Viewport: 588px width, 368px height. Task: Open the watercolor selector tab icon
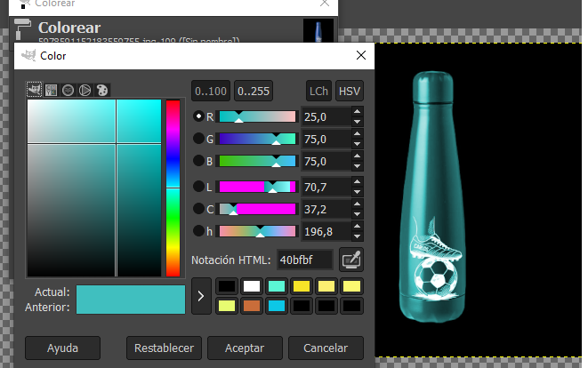pos(68,90)
